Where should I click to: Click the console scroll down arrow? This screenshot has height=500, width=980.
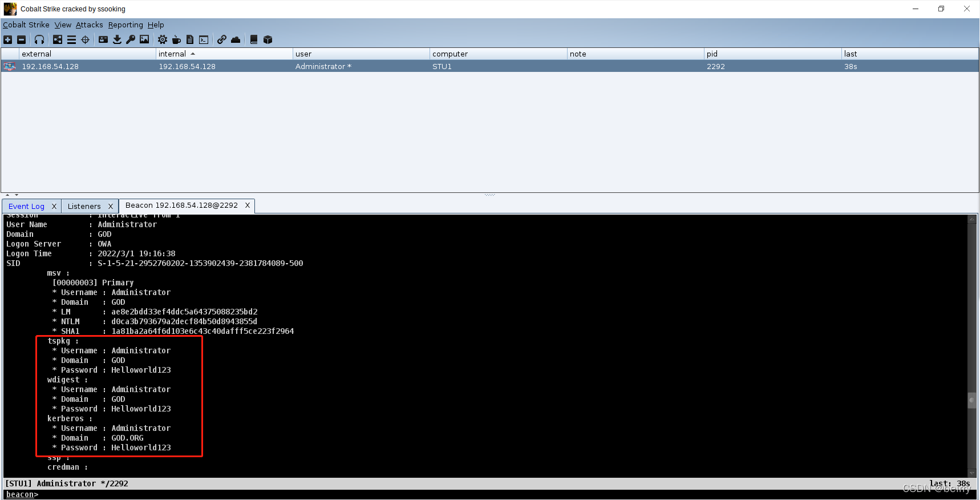click(x=971, y=473)
